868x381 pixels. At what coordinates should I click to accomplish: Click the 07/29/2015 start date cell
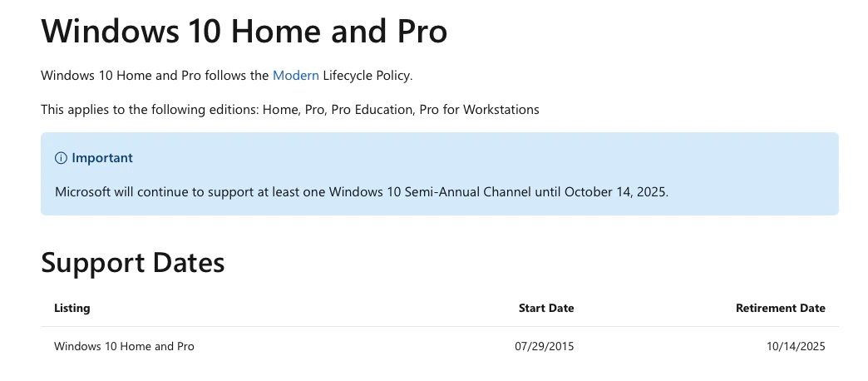pyautogui.click(x=544, y=347)
